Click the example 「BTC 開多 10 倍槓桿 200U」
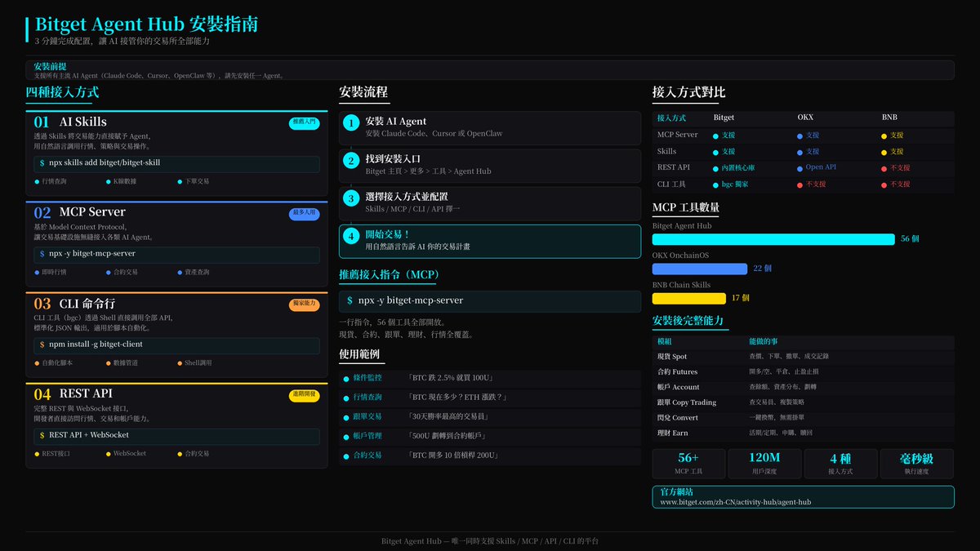 pos(452,455)
